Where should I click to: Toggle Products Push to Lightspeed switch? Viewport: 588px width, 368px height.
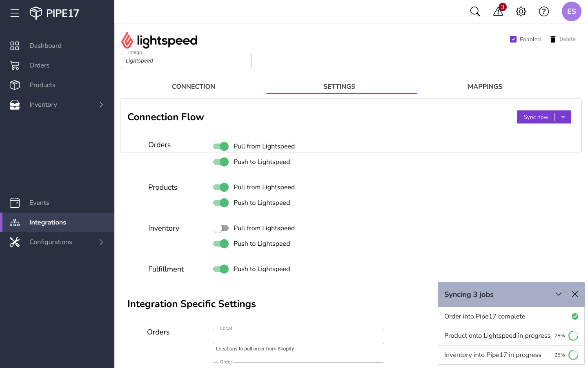point(221,203)
